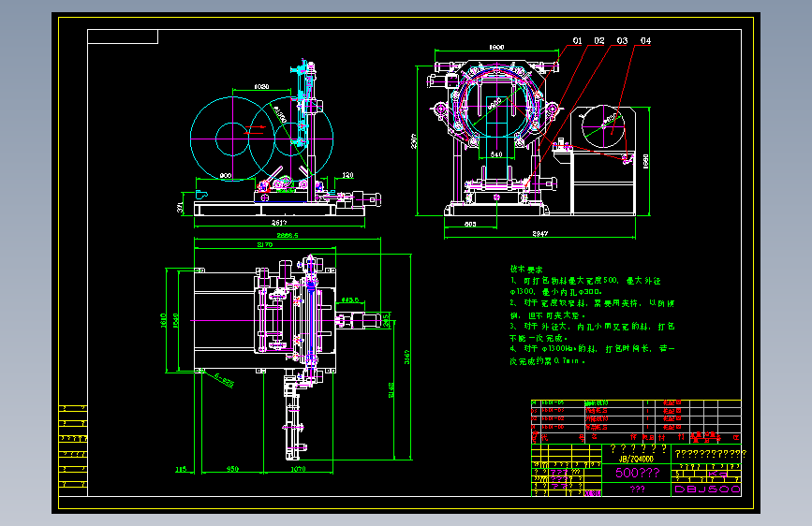This screenshot has height=526, width=812.
Task: Click balloon callout label 02
Action: tap(599, 40)
